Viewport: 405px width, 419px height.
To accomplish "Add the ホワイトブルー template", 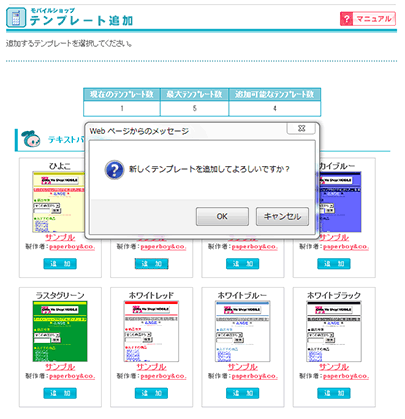I will (x=242, y=393).
